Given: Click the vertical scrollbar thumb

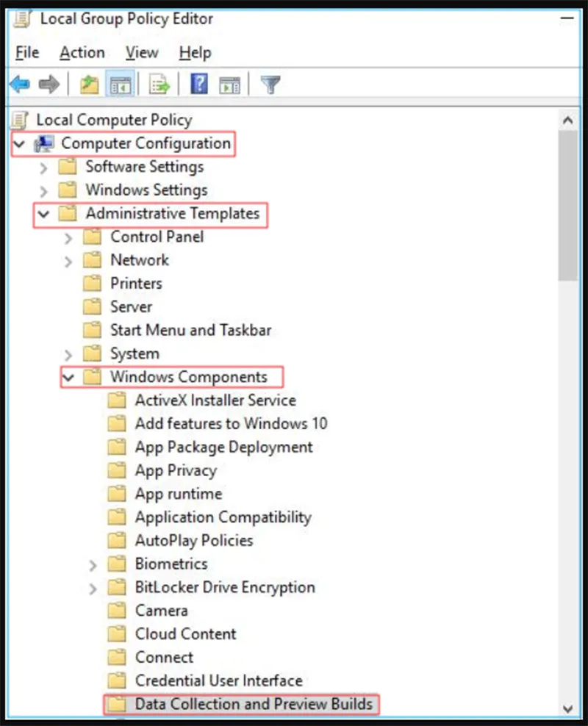Looking at the screenshot, I should (567, 205).
